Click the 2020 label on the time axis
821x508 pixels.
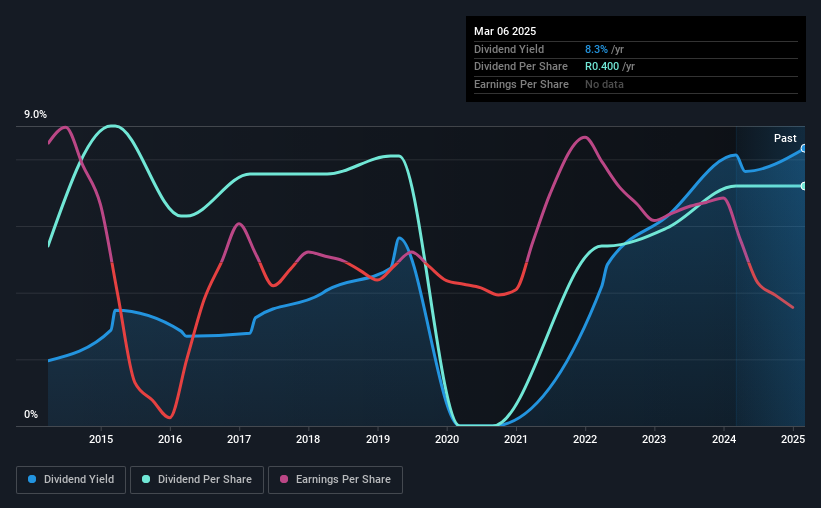(447, 439)
